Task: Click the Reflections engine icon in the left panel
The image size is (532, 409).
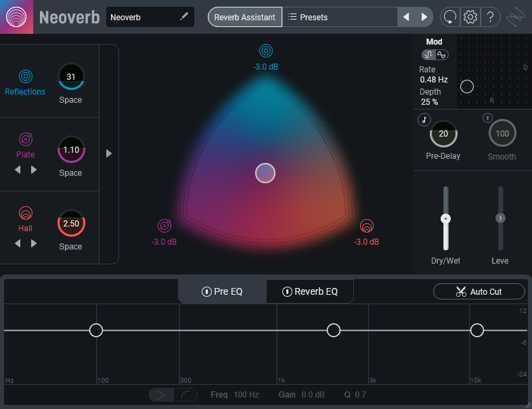Action: (26, 76)
